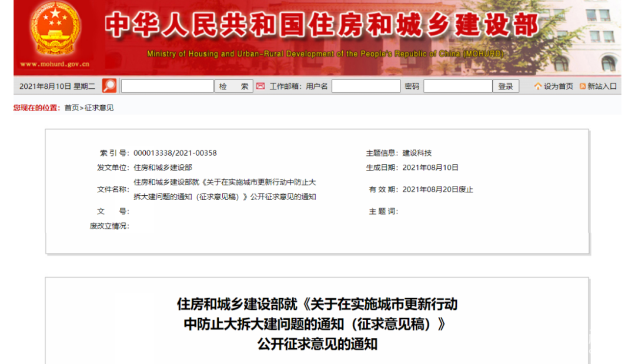The height and width of the screenshot is (364, 635).
Task: Click issuing unit value 住房和城乡建设部
Action: [x=163, y=168]
